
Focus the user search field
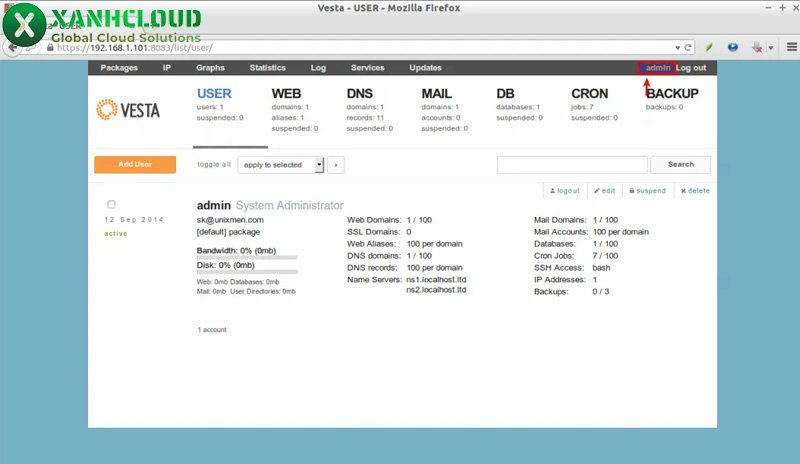point(572,164)
